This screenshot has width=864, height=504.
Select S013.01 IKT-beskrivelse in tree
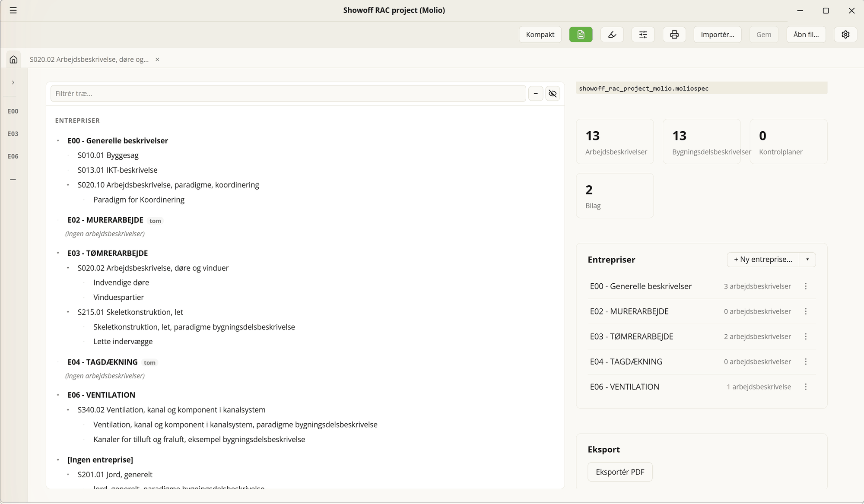pos(118,170)
